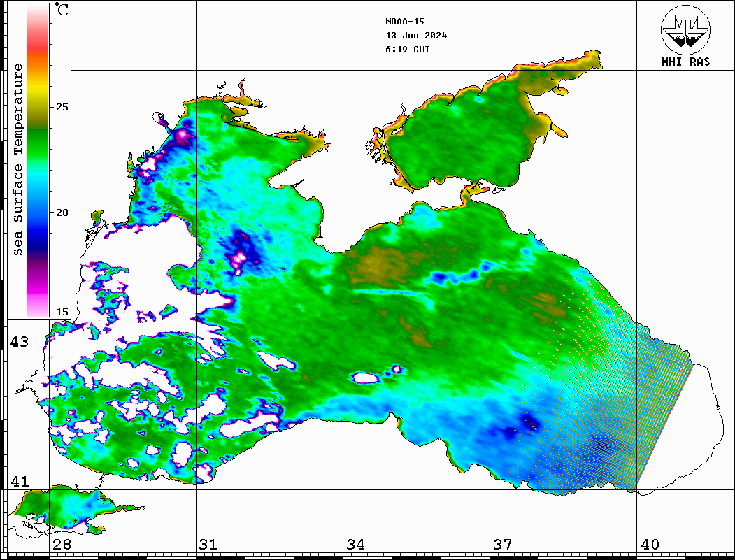Click the "MHI RAS" caption text
735x560 pixels.
tap(685, 62)
